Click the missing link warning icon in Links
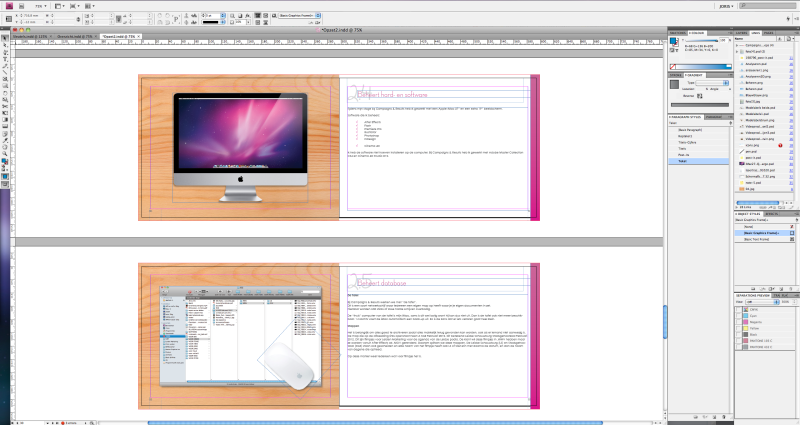Screen dimensions: 800x425 [x=780, y=145]
